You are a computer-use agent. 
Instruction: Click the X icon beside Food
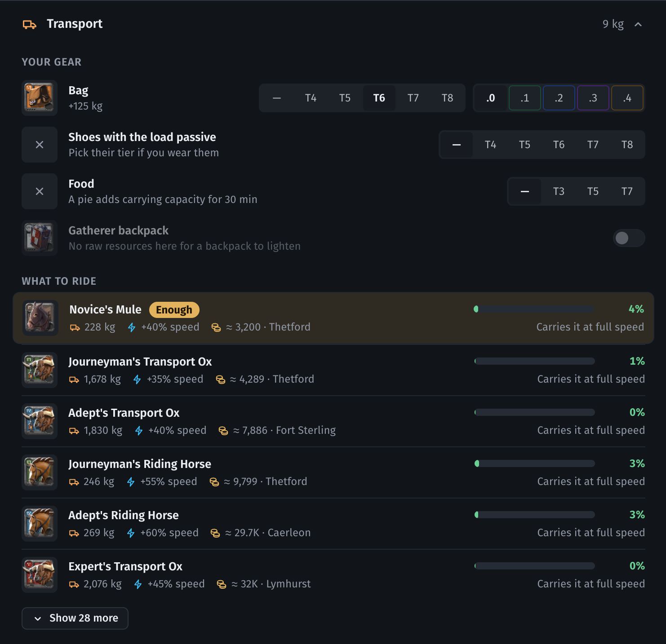[x=40, y=191]
